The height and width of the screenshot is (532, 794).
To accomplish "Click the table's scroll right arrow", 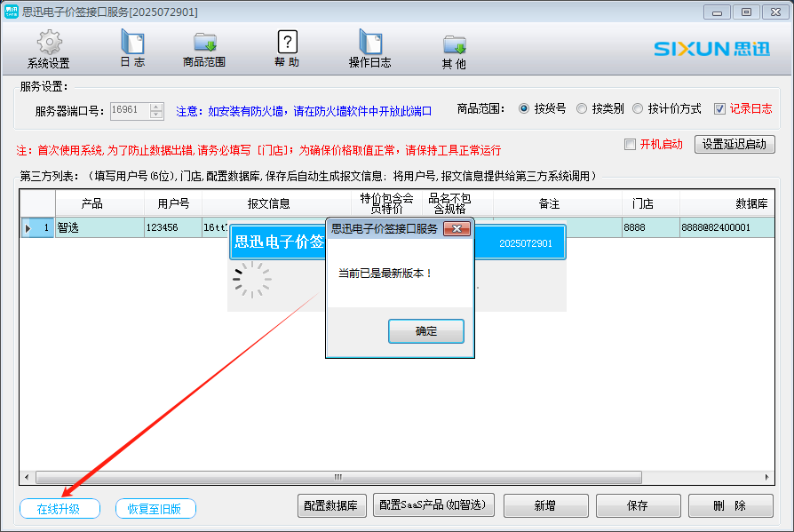I will (766, 477).
